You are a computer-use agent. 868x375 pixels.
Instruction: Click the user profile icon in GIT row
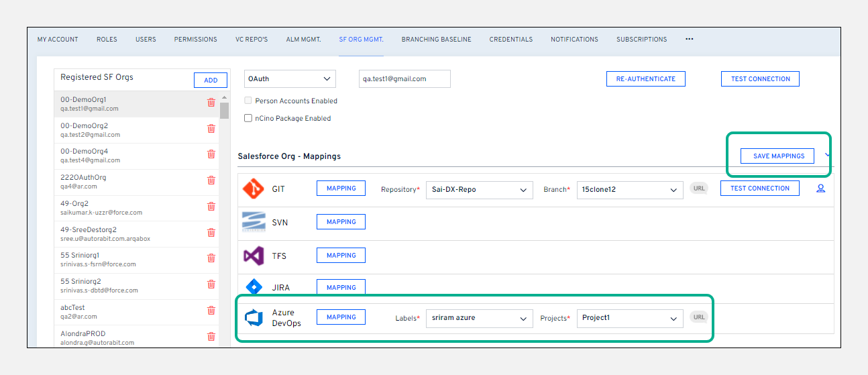coord(820,189)
